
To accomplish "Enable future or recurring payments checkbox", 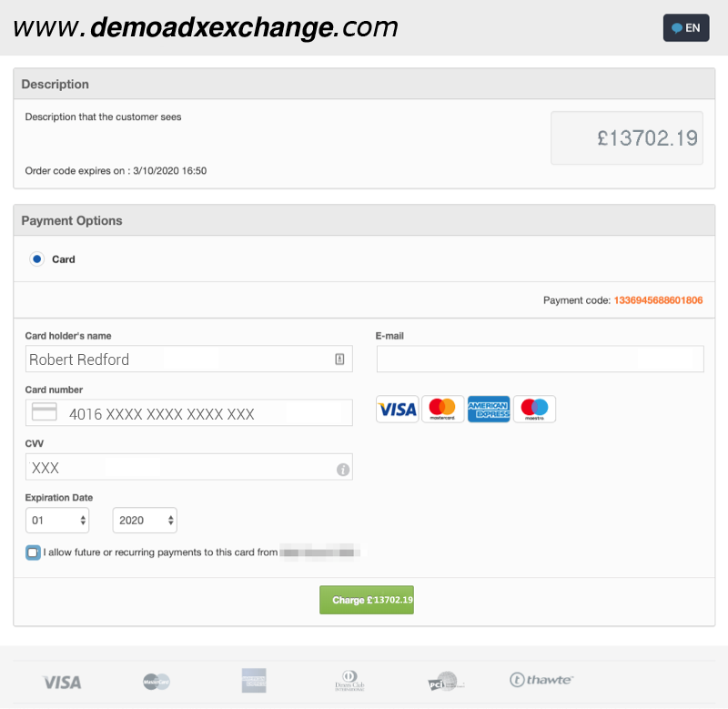I will pos(34,552).
